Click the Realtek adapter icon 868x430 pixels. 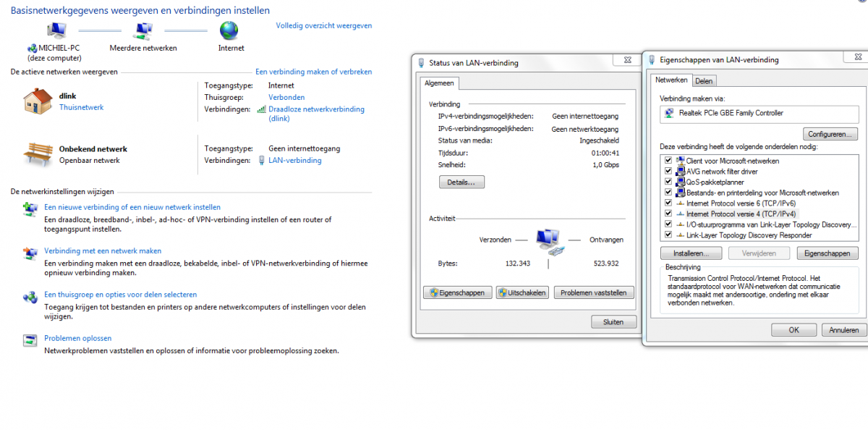coord(669,114)
